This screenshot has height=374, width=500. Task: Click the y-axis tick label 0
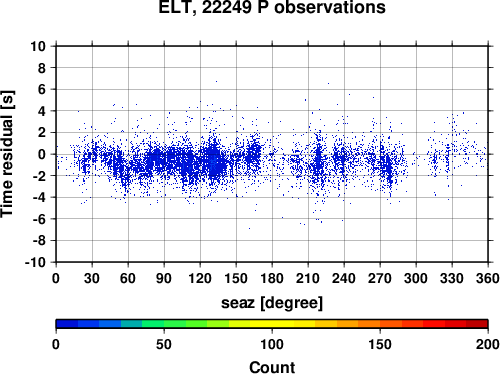pos(42,154)
